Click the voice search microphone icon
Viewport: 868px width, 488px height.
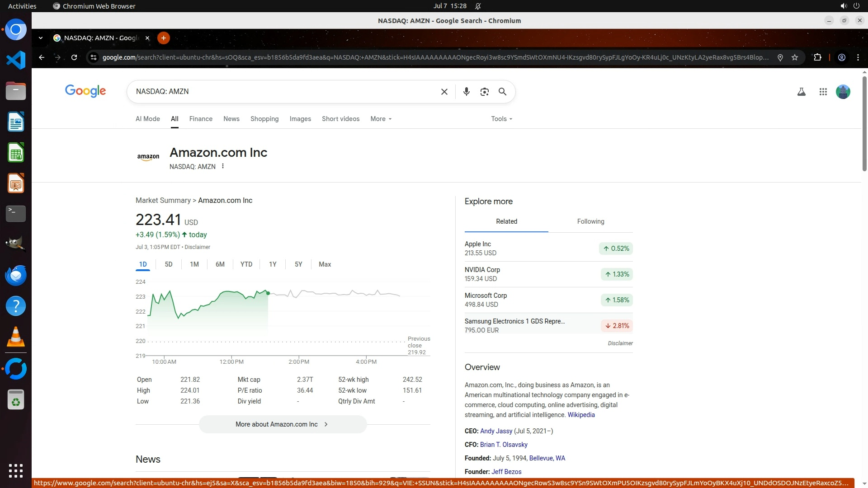466,92
